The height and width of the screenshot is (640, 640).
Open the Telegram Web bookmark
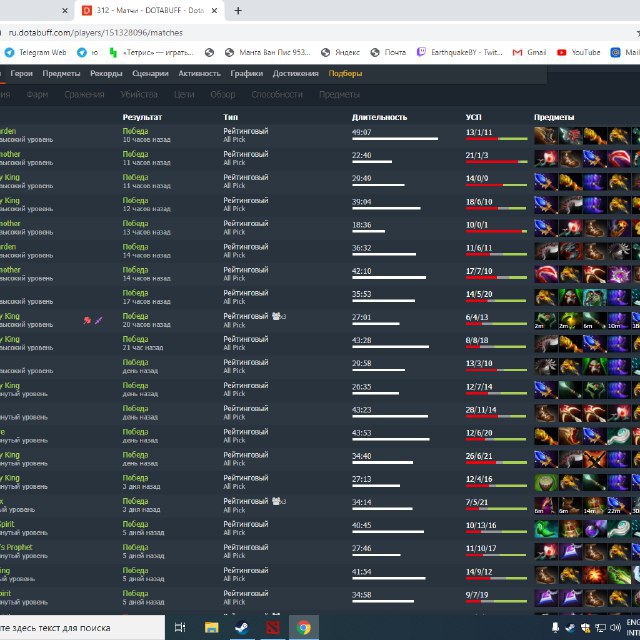36,52
